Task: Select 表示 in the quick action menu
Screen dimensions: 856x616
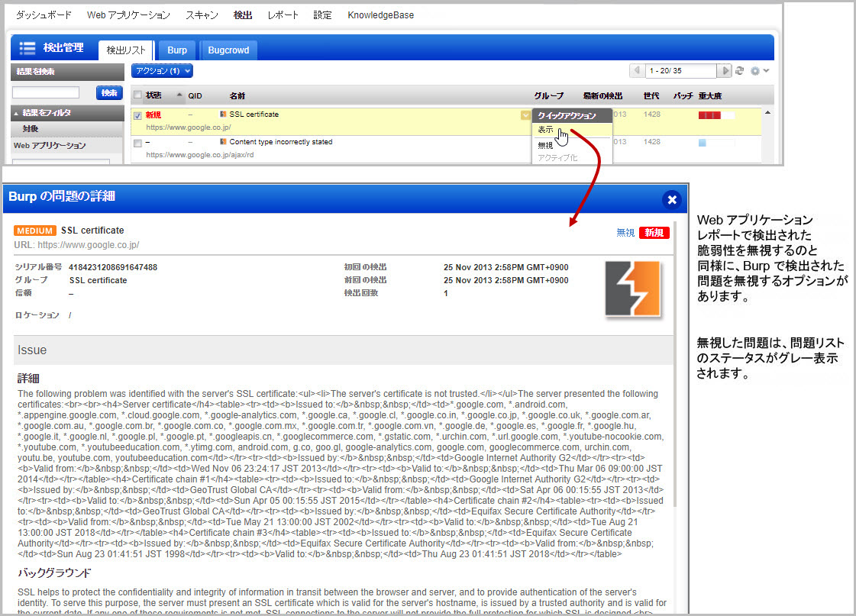Action: (546, 130)
